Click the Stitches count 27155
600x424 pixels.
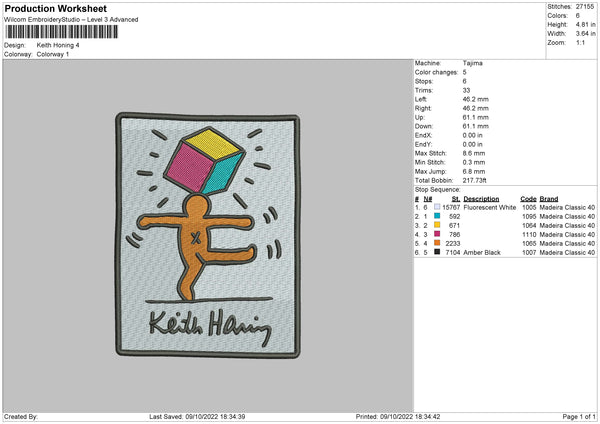click(585, 7)
